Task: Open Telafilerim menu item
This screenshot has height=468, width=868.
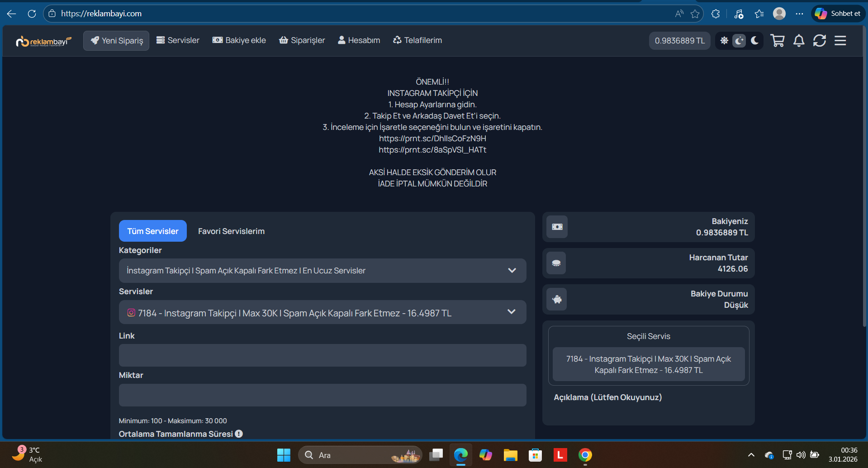Action: 417,40
